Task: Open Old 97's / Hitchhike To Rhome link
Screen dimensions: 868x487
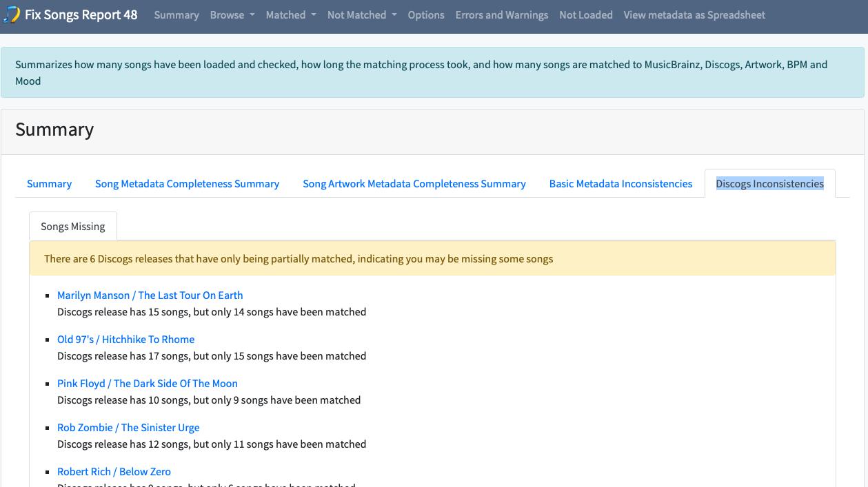Action: pos(126,339)
